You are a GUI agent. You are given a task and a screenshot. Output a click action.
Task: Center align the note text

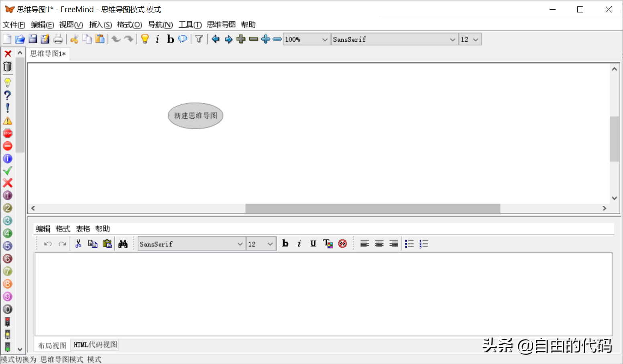(x=379, y=244)
